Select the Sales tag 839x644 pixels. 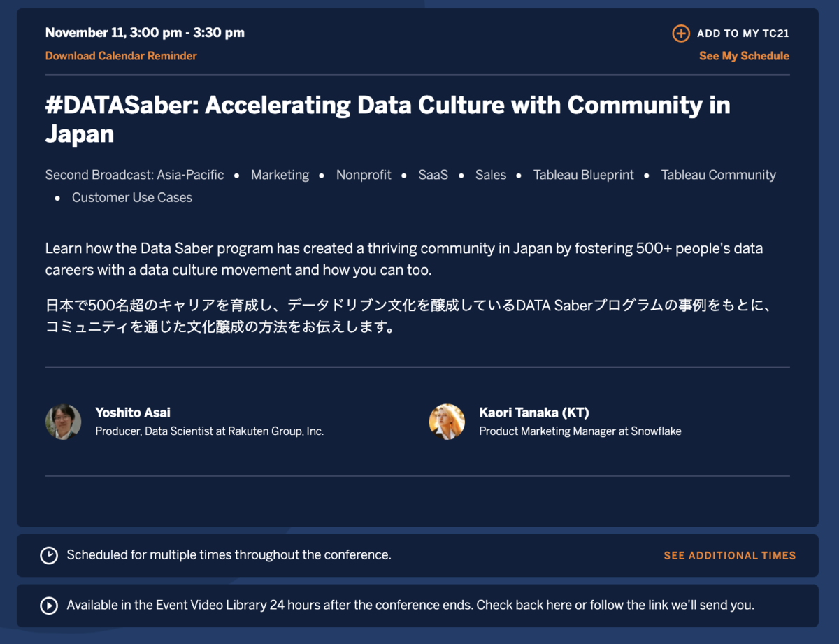[490, 175]
